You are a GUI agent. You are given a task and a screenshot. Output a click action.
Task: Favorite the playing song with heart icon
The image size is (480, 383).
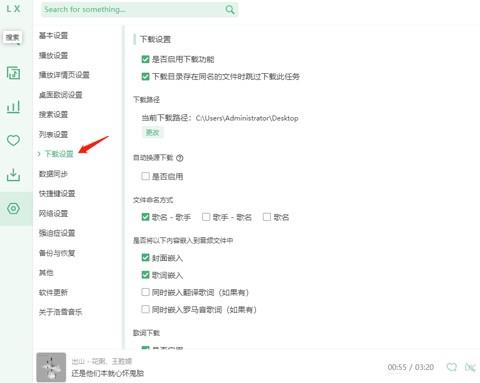(452, 367)
